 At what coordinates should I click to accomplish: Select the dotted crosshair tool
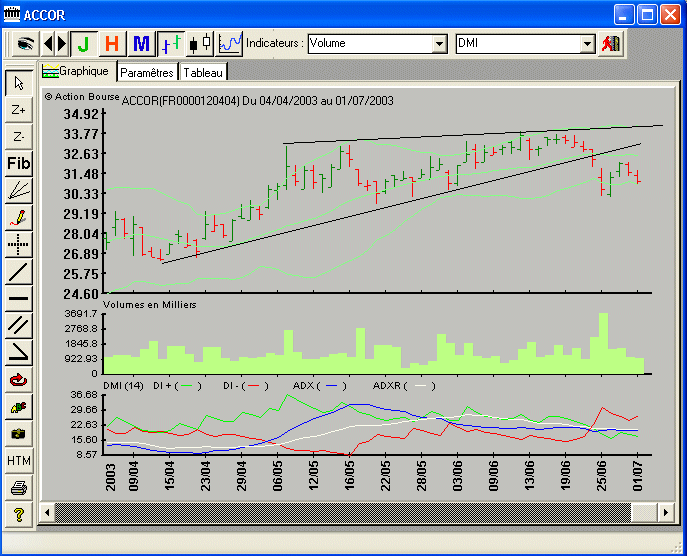[x=18, y=244]
